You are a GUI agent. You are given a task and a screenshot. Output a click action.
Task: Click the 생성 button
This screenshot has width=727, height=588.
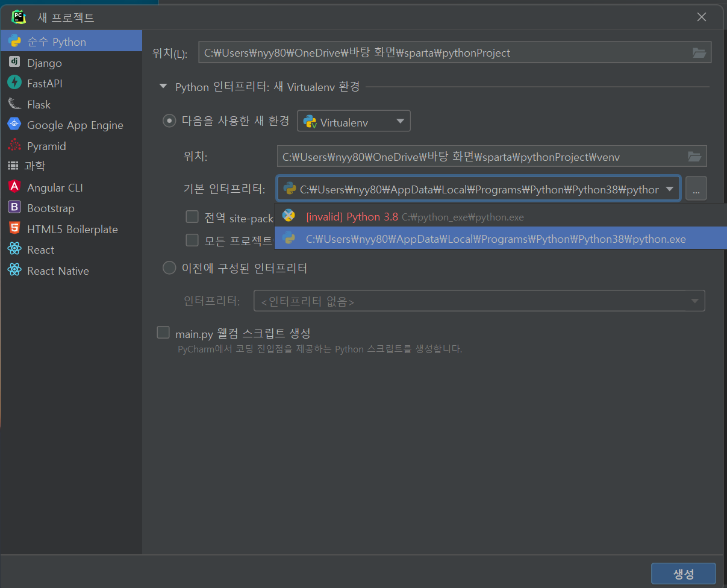[683, 574]
